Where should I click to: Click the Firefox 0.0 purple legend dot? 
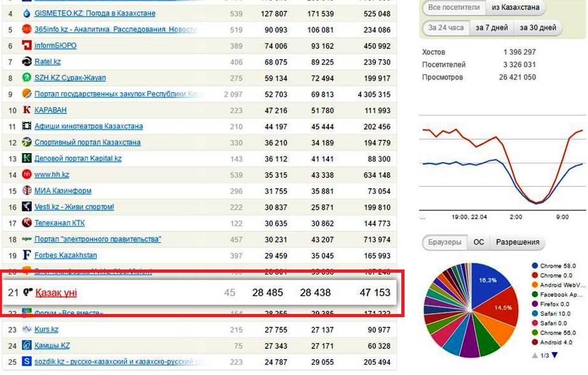(535, 304)
